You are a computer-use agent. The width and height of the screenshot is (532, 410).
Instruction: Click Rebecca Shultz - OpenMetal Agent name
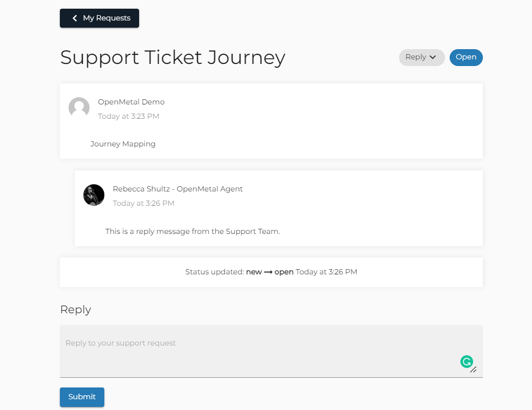point(178,189)
